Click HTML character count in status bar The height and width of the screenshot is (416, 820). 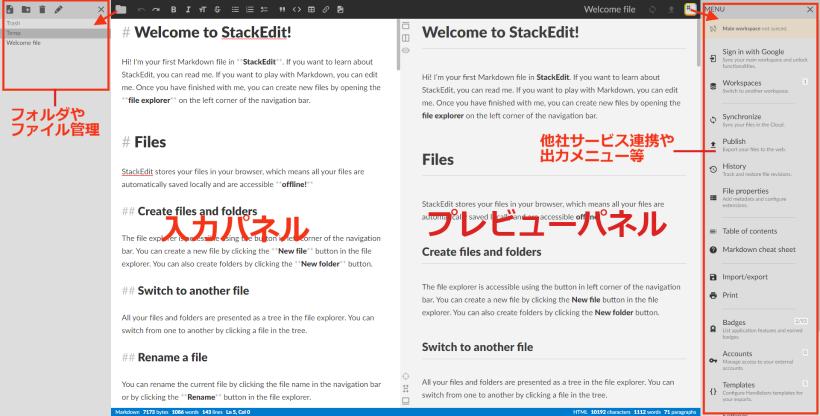610,412
